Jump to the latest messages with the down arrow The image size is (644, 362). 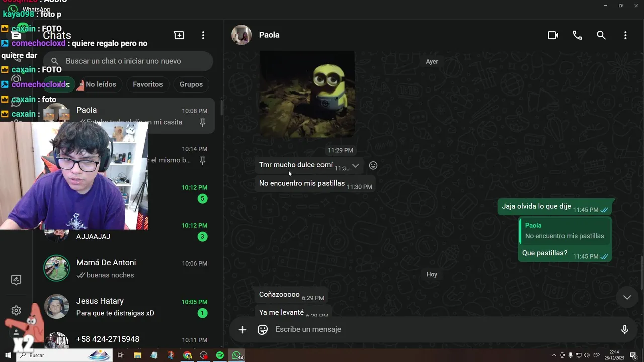coord(627,297)
